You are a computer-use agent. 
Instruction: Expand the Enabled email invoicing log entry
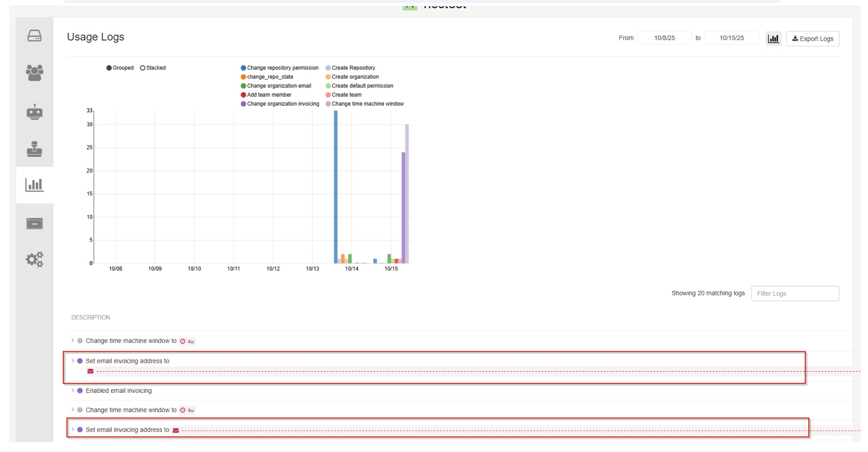pyautogui.click(x=73, y=390)
